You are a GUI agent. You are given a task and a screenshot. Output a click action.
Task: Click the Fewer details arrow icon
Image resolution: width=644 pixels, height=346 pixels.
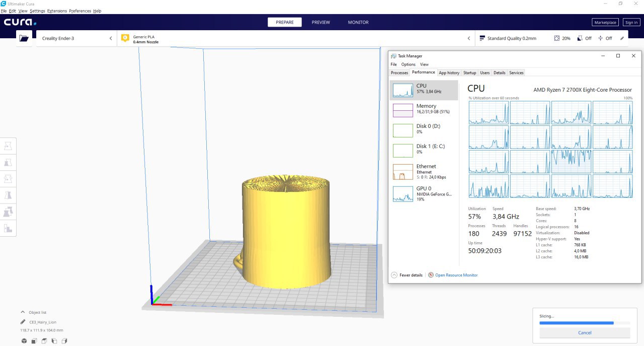394,275
